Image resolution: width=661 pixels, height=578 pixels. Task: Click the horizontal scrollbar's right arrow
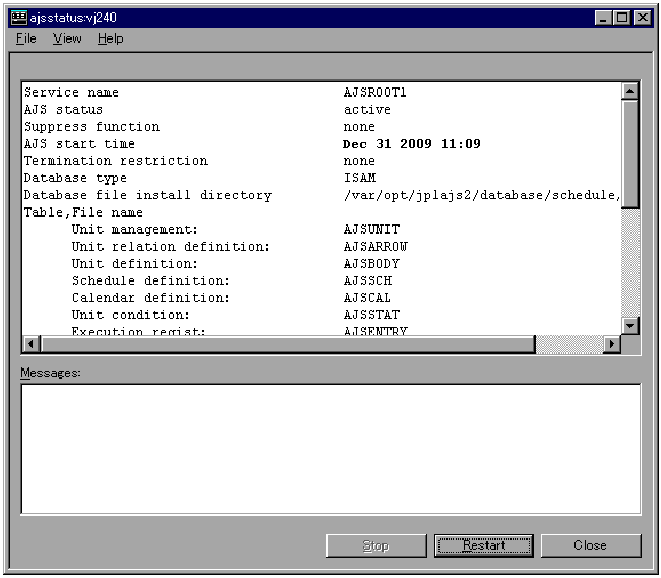coord(612,344)
